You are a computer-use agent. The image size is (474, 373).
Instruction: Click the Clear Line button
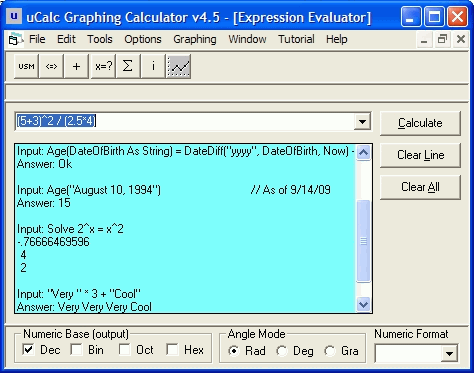click(420, 155)
